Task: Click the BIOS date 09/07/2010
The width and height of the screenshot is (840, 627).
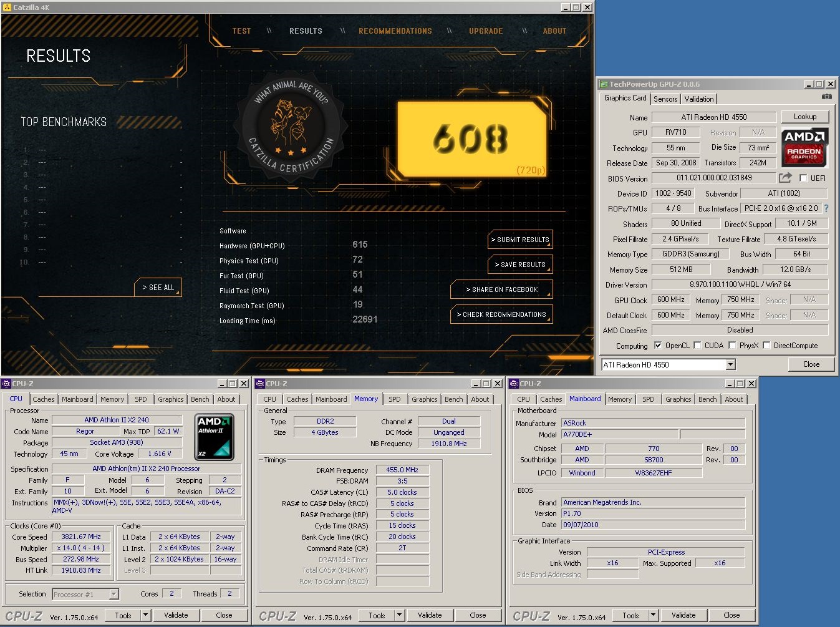Action: pos(653,525)
